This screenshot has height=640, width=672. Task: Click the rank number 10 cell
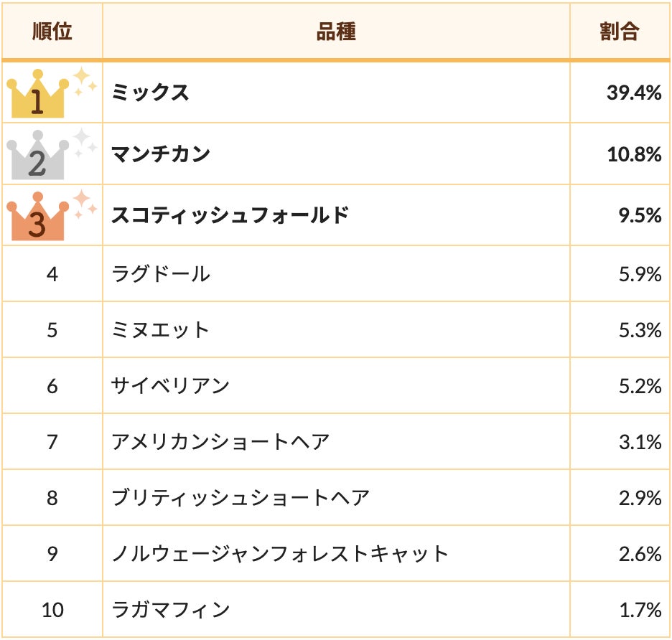[52, 610]
